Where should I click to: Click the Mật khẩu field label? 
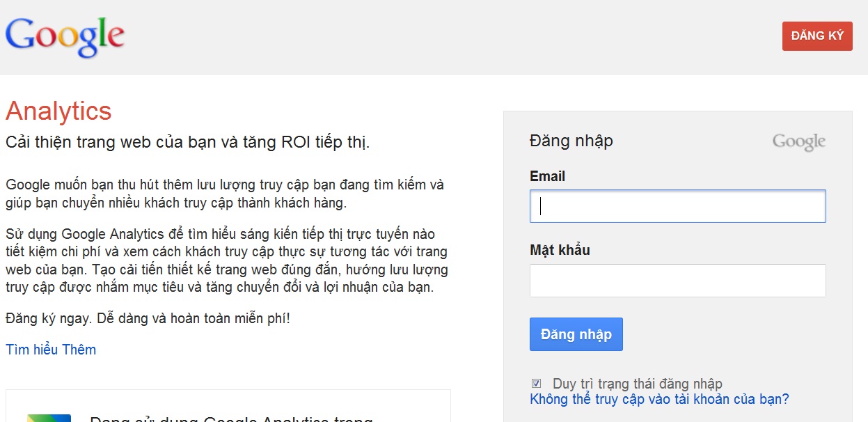[560, 250]
